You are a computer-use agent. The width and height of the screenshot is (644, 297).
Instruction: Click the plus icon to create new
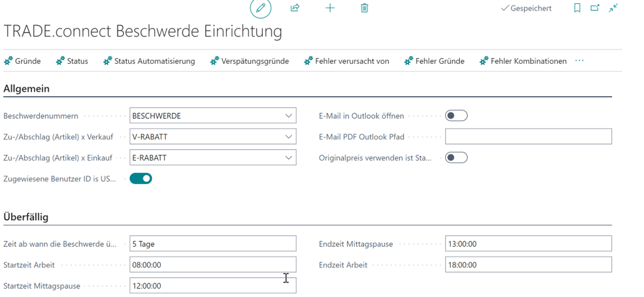(330, 8)
